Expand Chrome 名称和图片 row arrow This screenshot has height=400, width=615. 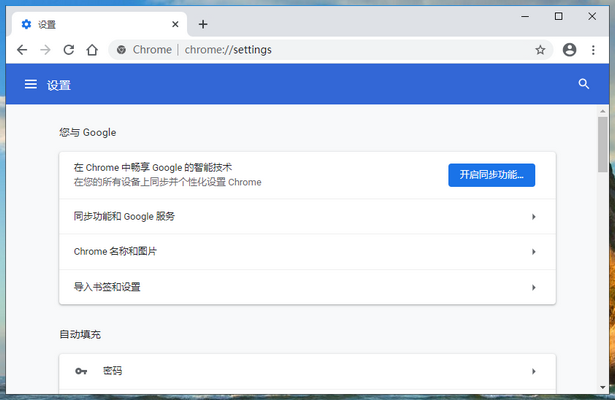(x=533, y=252)
